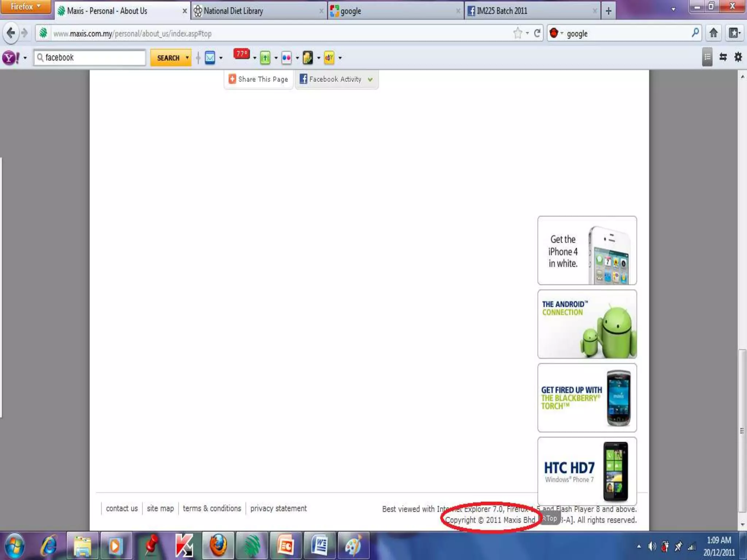Bookmark page using the star icon

[518, 34]
